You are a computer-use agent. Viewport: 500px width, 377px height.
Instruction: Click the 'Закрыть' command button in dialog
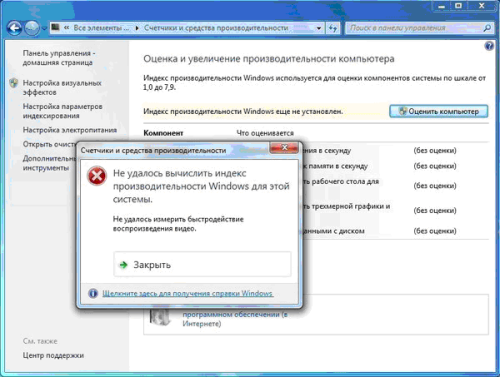202,264
